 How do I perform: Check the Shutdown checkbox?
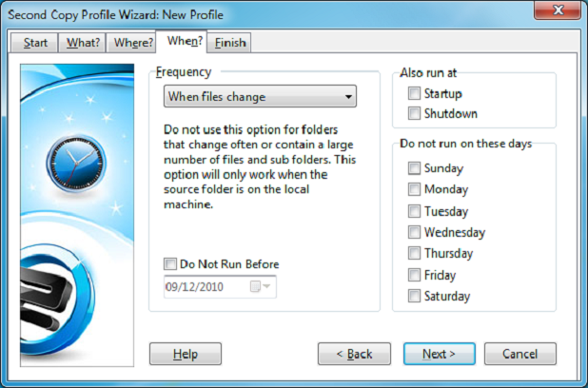414,113
